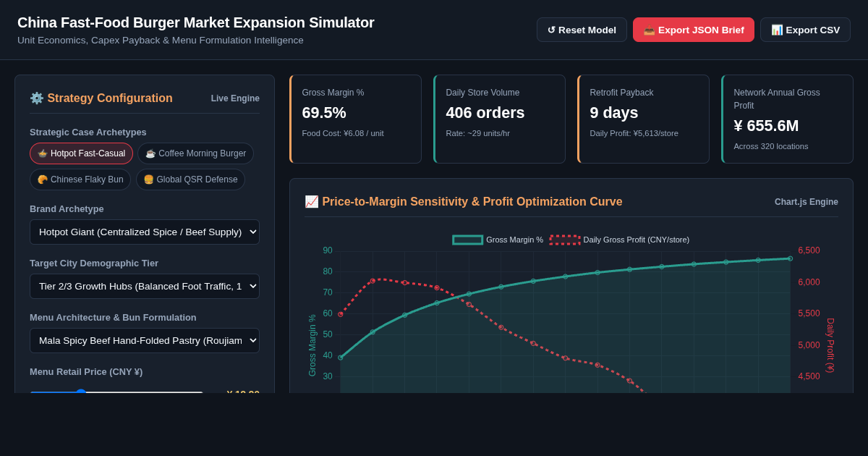Click the 9 days payback value

tap(614, 113)
